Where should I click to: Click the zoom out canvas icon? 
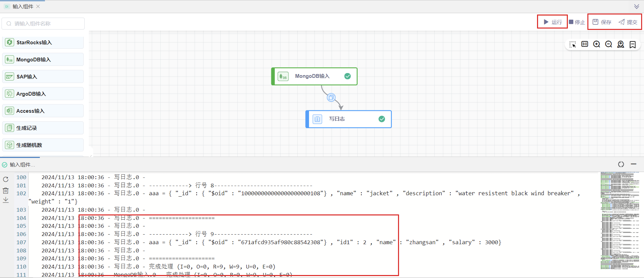609,44
